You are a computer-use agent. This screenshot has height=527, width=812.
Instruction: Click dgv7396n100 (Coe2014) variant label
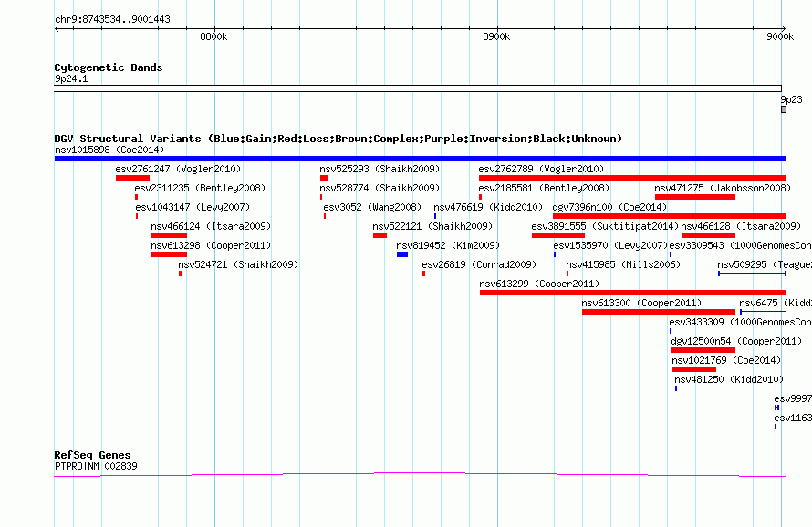pyautogui.click(x=609, y=207)
